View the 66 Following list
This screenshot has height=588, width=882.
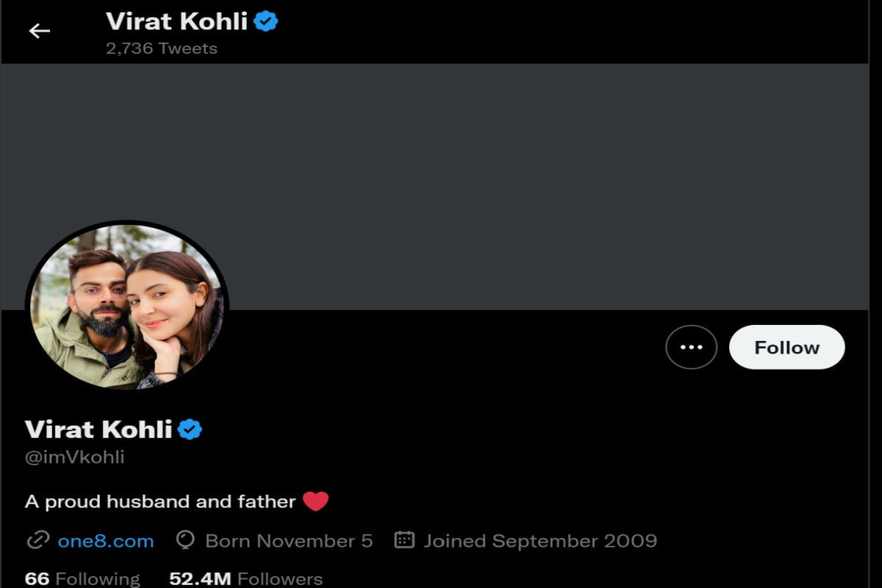82,578
